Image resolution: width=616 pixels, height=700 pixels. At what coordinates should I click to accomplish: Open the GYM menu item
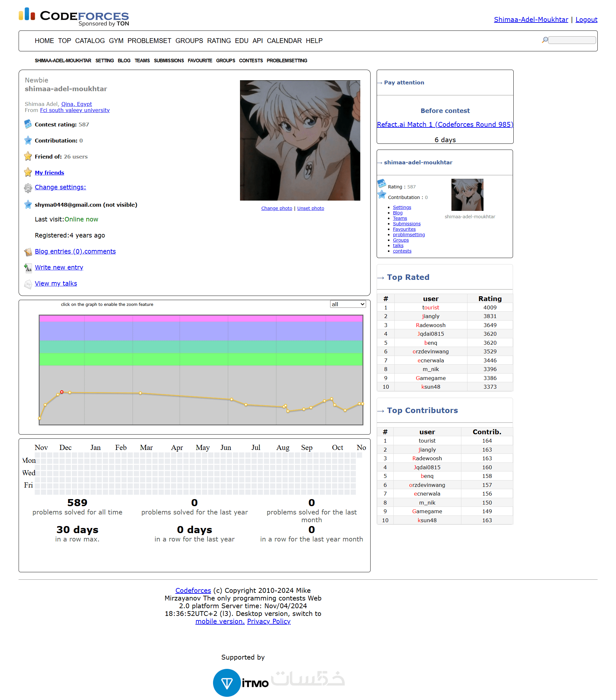pyautogui.click(x=116, y=41)
